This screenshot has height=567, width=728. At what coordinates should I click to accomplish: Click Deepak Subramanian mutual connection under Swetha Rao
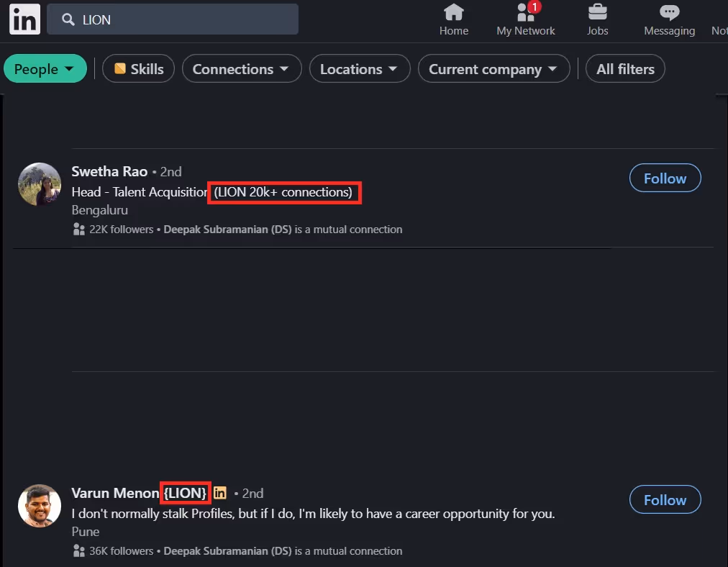click(227, 230)
